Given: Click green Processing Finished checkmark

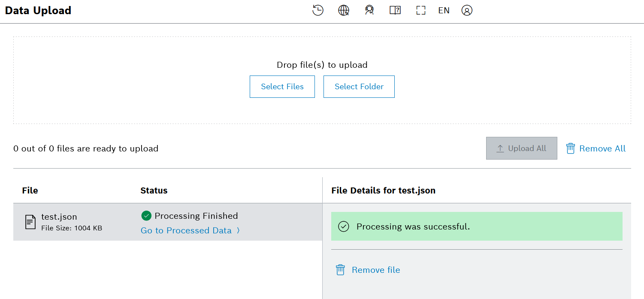Looking at the screenshot, I should click(146, 216).
